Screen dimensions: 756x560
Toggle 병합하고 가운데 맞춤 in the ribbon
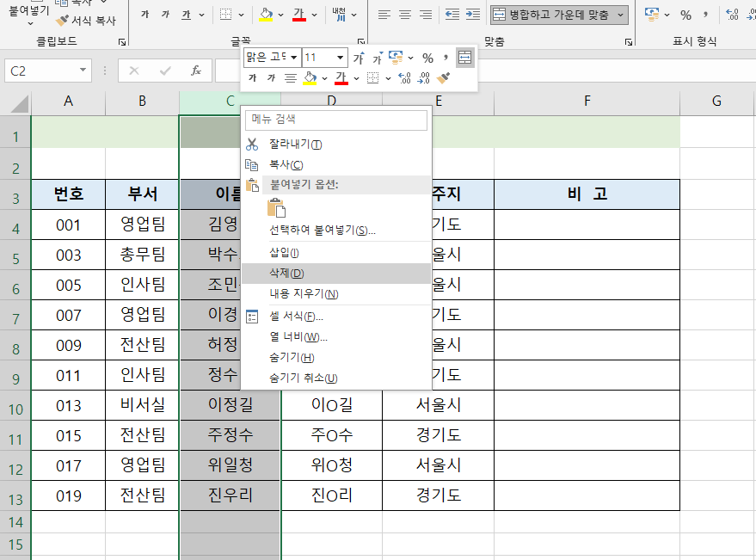point(554,15)
